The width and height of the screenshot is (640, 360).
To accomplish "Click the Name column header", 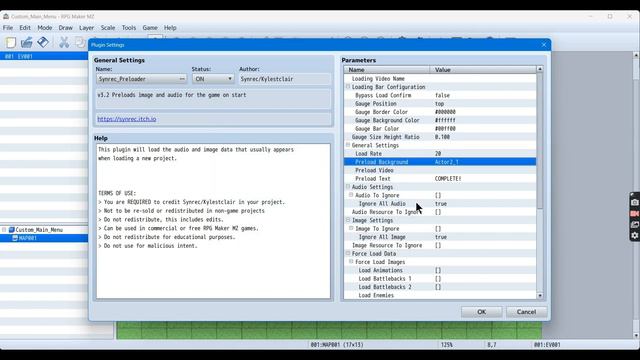I will (x=387, y=70).
